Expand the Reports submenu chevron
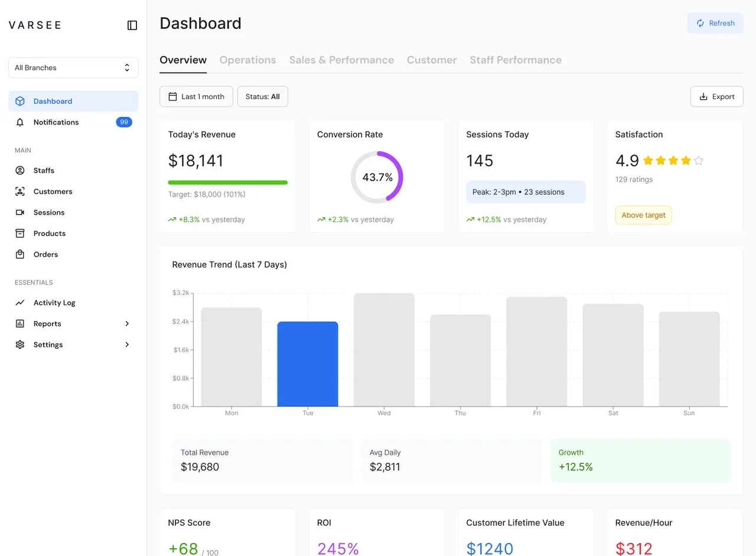 (x=127, y=323)
